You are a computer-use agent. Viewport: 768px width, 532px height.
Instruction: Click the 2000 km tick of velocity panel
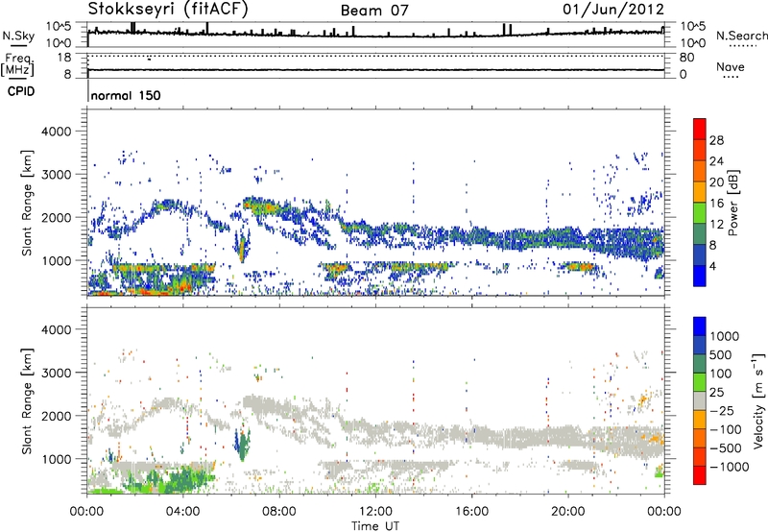[x=56, y=416]
